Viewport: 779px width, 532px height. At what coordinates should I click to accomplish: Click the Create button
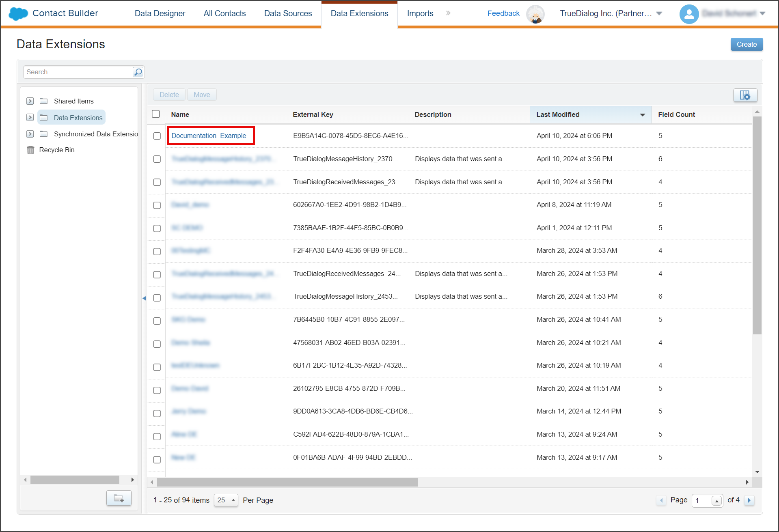(x=747, y=44)
